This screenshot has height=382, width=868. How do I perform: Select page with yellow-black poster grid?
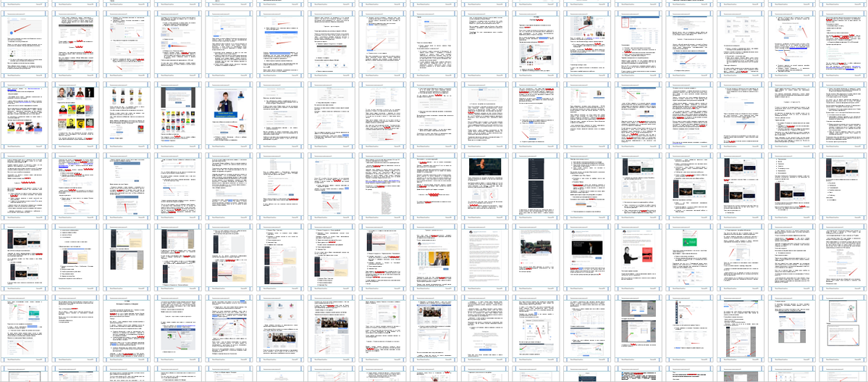[x=77, y=115]
